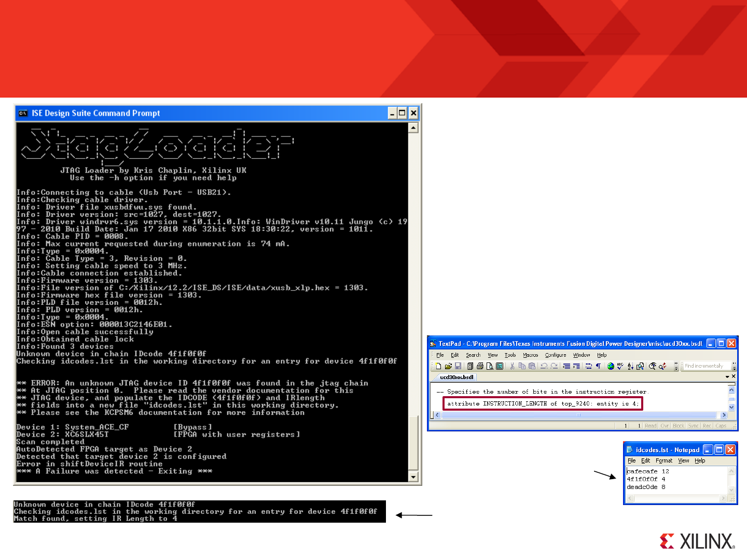This screenshot has height=560, width=747.
Task: Expand overflow chevron after Find incrementally box
Action: click(734, 366)
